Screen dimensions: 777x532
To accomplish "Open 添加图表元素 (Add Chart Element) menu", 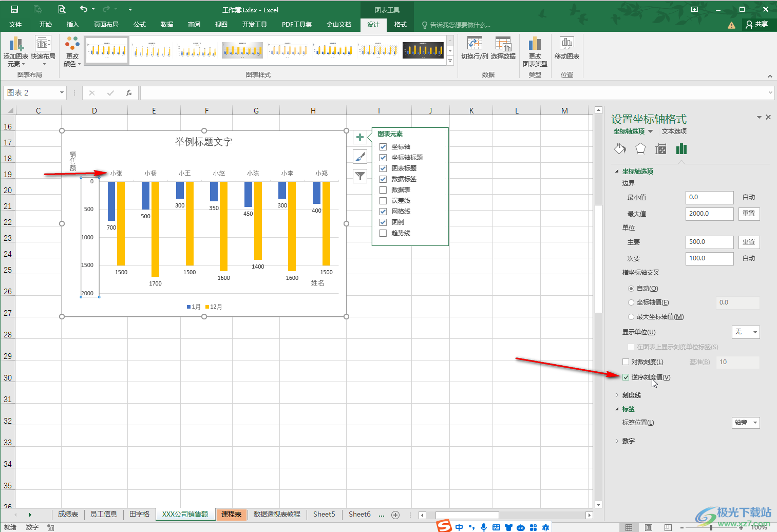I will pyautogui.click(x=16, y=52).
